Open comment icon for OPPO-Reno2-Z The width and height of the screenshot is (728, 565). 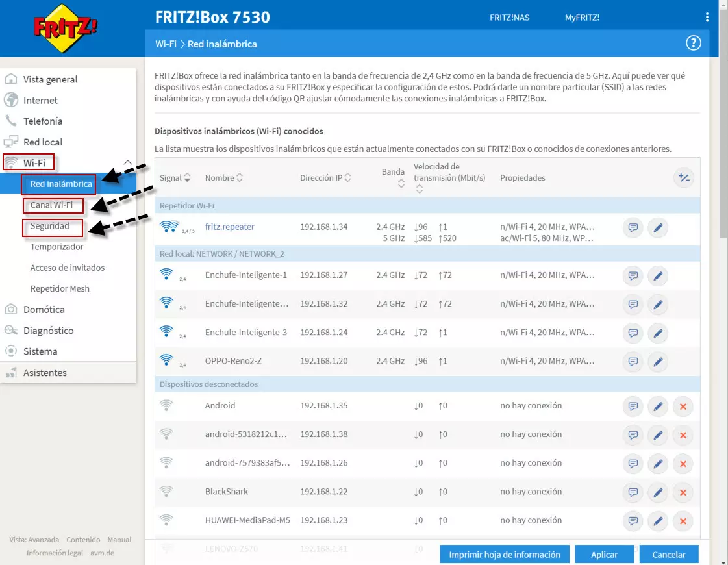click(633, 362)
